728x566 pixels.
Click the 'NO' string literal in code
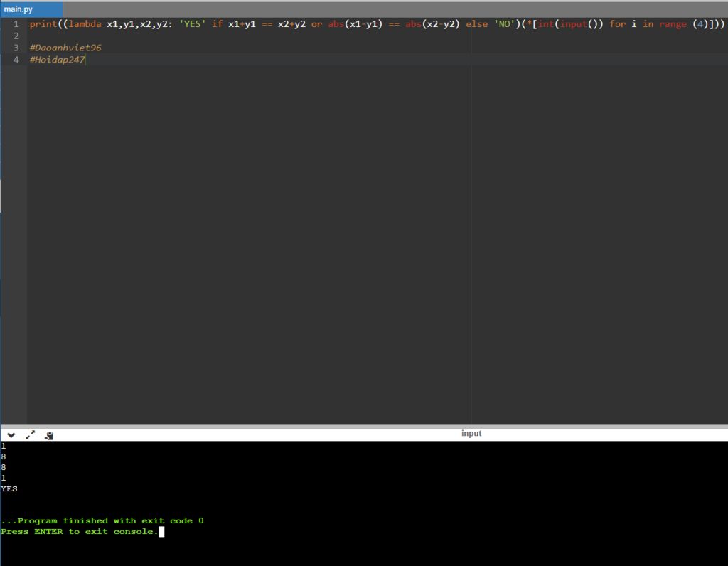pyautogui.click(x=504, y=24)
